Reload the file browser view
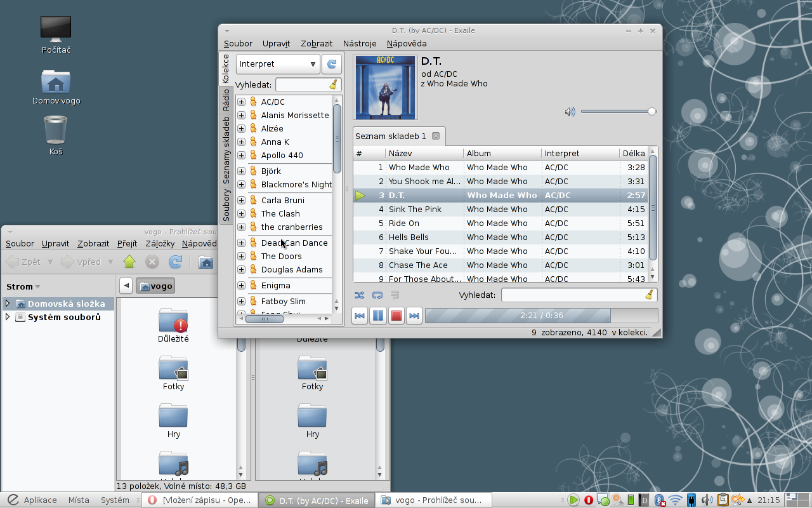This screenshot has width=812, height=508. click(x=176, y=262)
